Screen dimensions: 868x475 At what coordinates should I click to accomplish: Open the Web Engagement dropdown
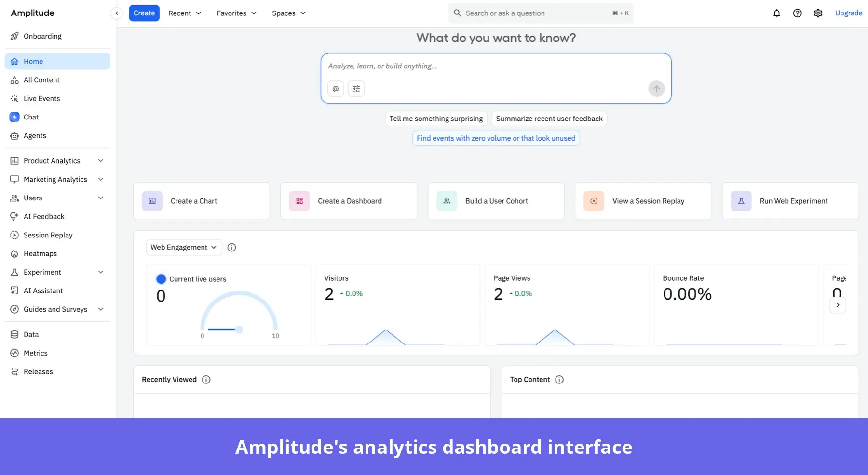(x=184, y=248)
